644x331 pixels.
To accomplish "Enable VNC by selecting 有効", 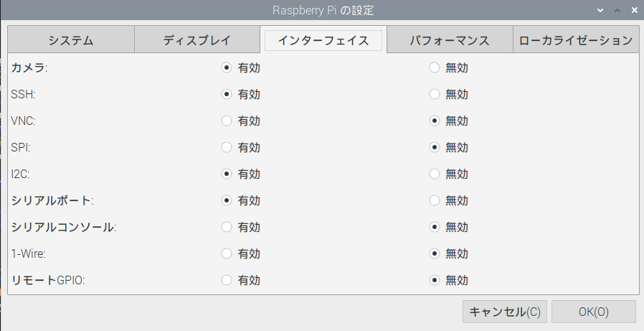I will (227, 121).
